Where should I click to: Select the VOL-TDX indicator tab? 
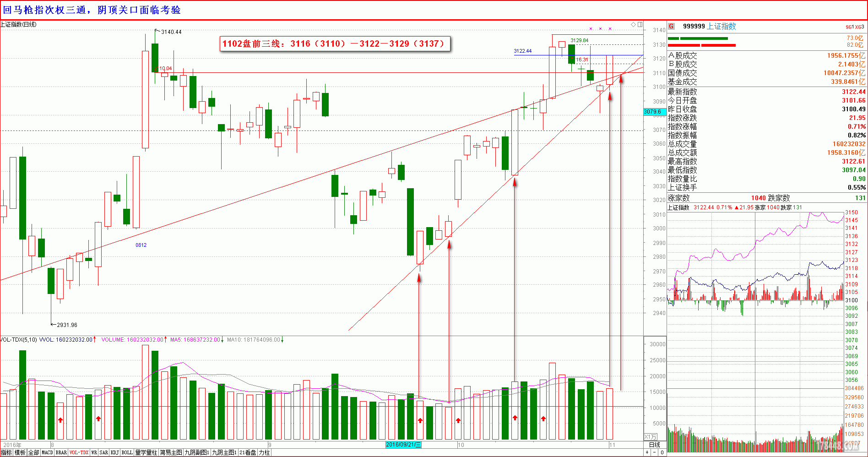click(x=79, y=452)
